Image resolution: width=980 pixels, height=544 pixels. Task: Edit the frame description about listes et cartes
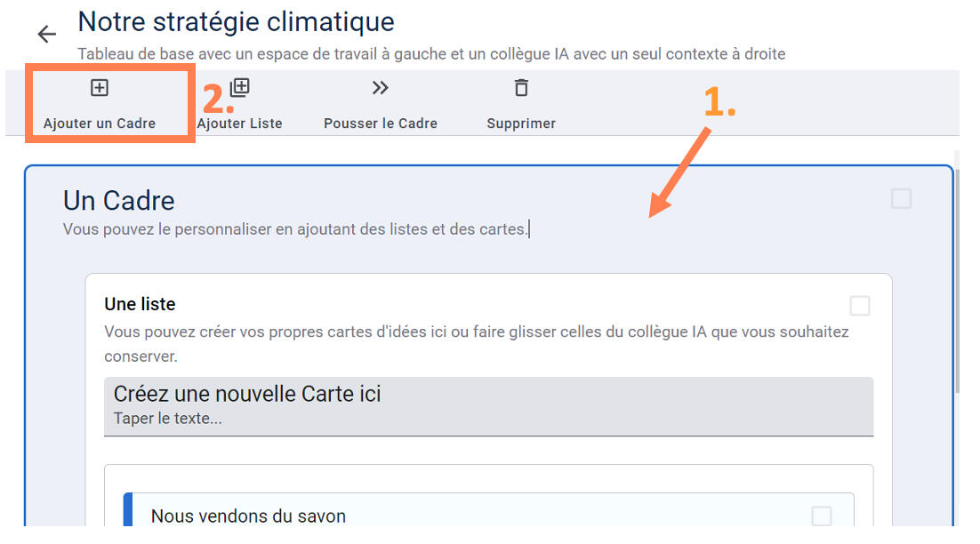(x=296, y=229)
